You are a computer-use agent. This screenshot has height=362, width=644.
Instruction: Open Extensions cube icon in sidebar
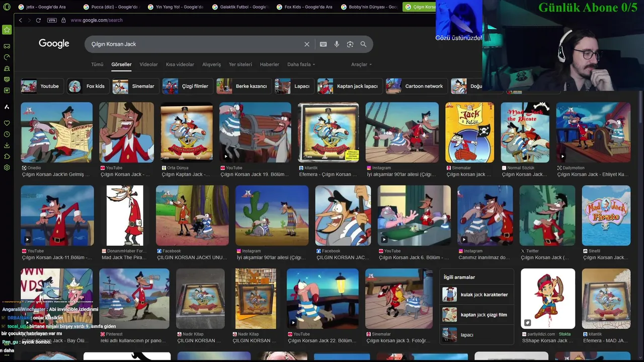point(7,156)
